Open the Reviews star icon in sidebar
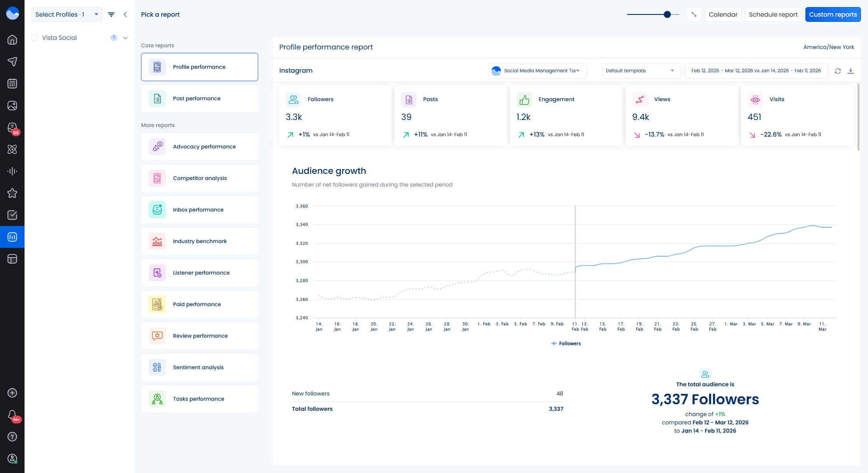 click(12, 193)
